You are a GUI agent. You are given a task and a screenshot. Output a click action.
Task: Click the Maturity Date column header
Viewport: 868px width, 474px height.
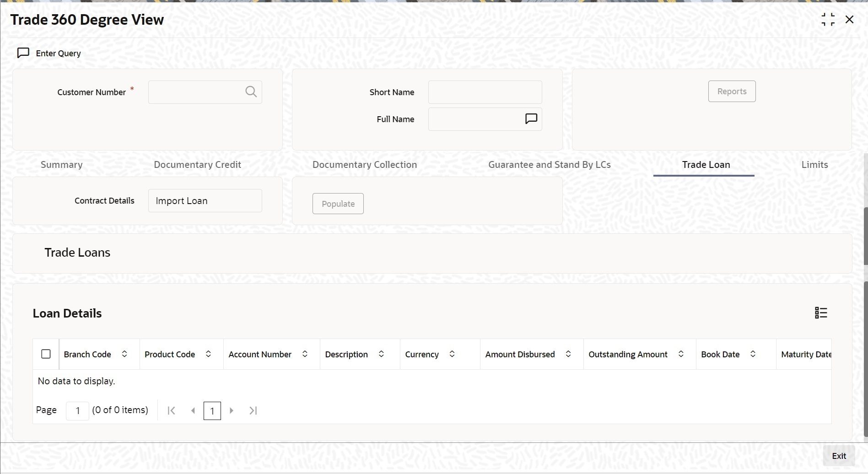click(x=806, y=354)
